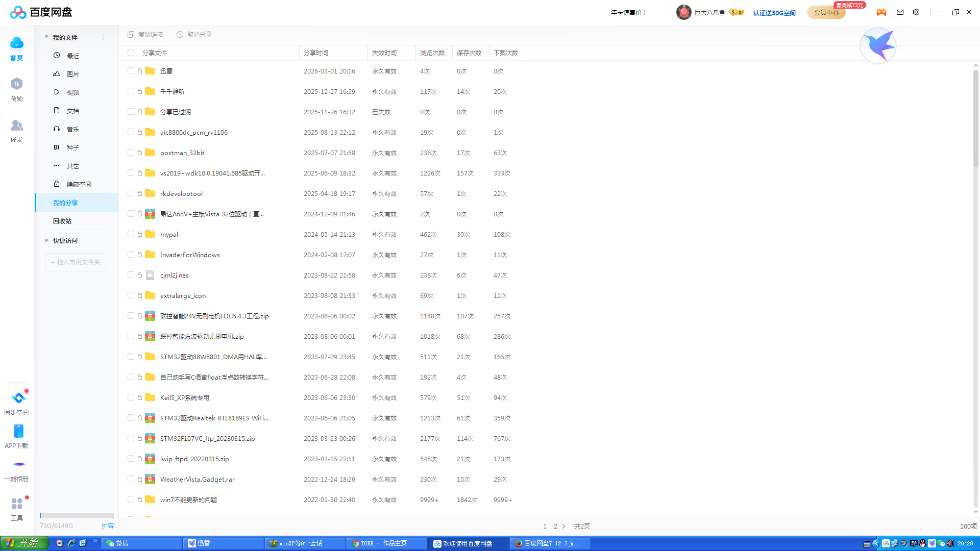The image size is (980, 551).
Task: Tick the checkbox for mypal folder
Action: tap(131, 234)
